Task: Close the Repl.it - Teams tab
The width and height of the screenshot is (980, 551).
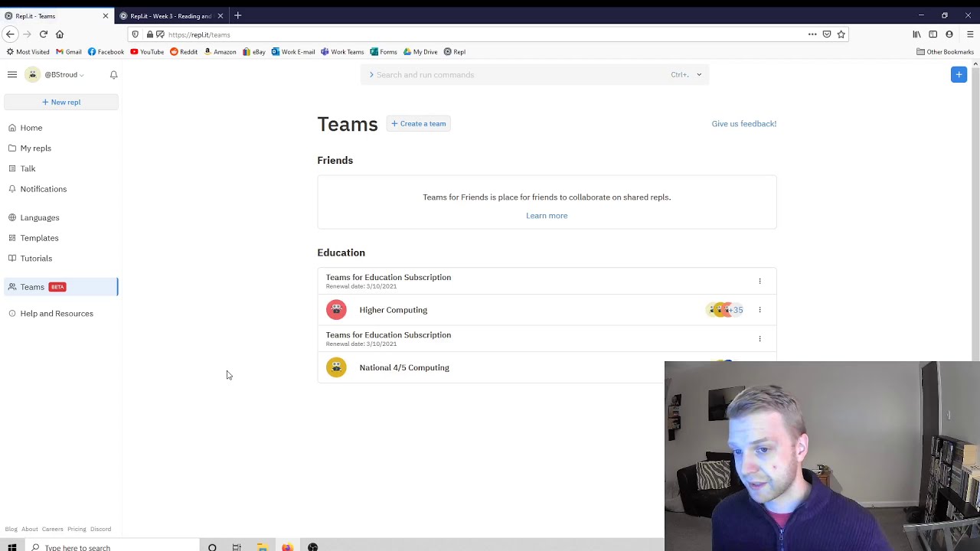Action: coord(106,16)
